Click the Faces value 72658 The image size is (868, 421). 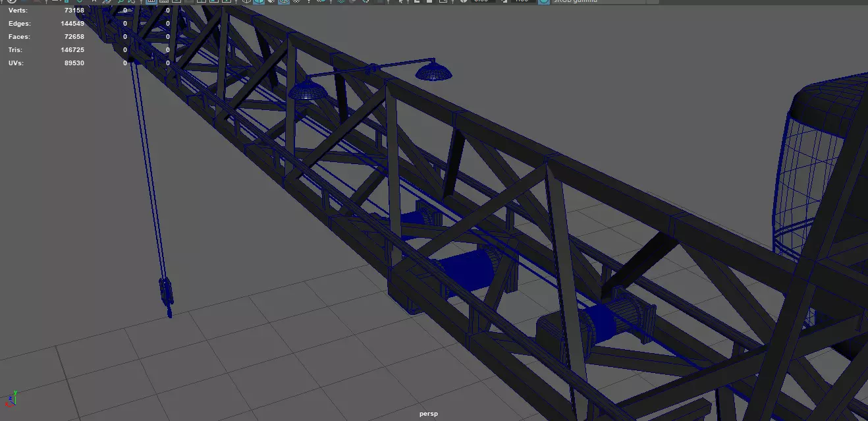[74, 37]
